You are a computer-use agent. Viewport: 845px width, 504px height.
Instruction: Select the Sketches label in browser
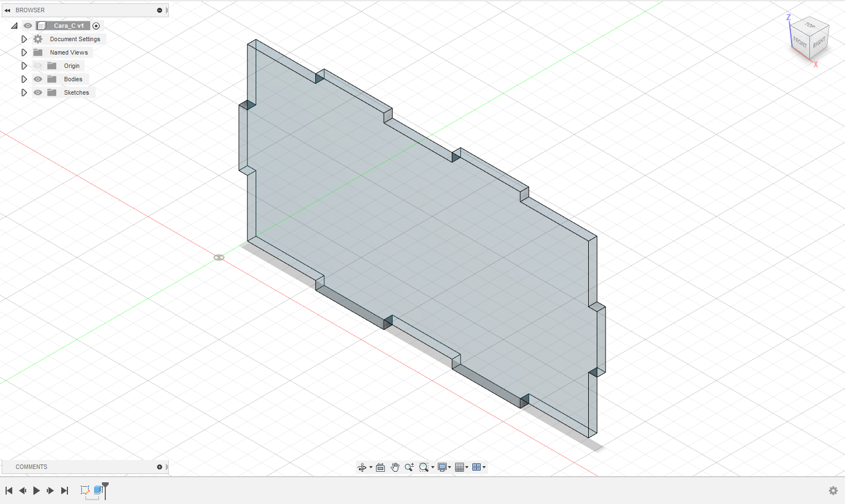[x=76, y=92]
